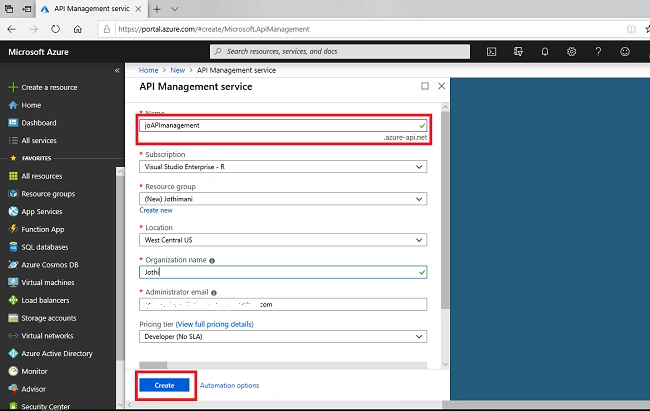This screenshot has width=650, height=411.
Task: Open a new browser tab
Action: (x=157, y=9)
